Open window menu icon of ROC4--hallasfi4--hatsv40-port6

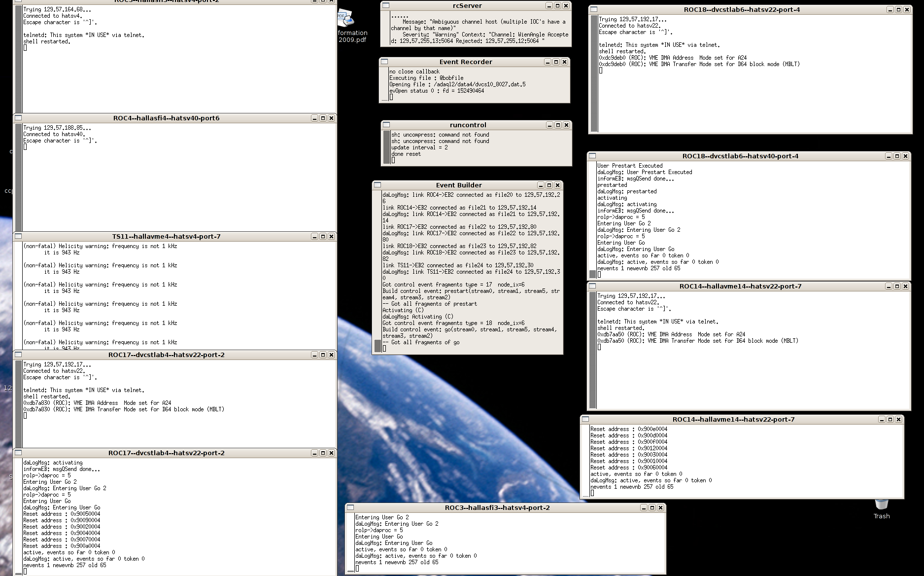click(x=18, y=118)
